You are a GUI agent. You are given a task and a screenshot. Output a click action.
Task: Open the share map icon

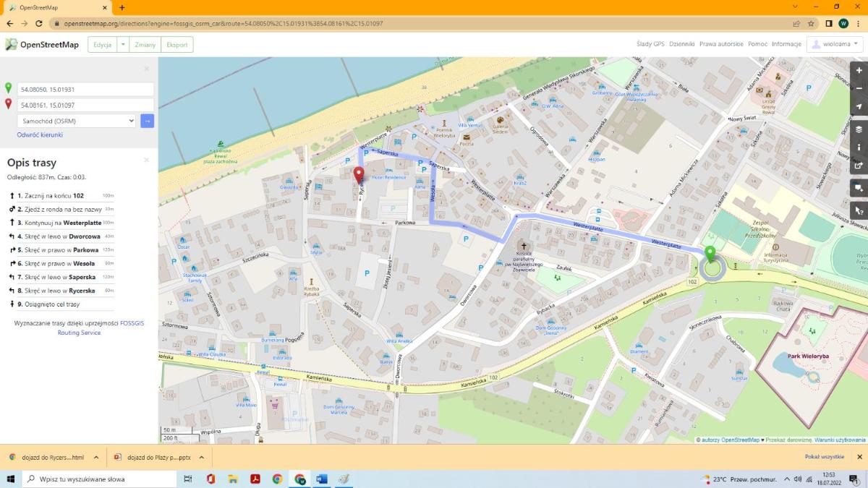[859, 165]
